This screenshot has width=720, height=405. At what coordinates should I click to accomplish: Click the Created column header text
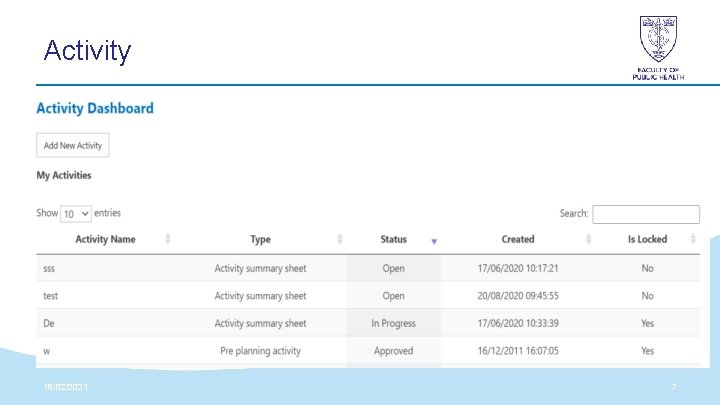click(x=518, y=239)
